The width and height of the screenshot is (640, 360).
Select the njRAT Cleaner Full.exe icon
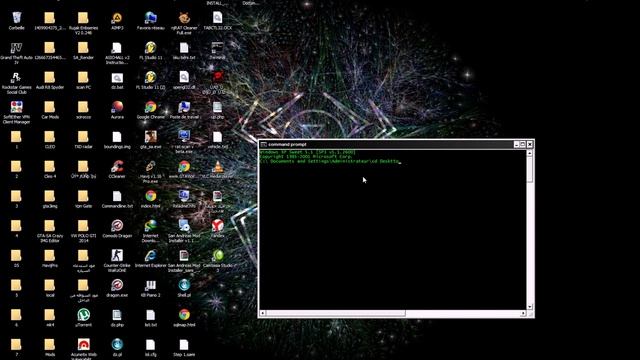coord(184,18)
